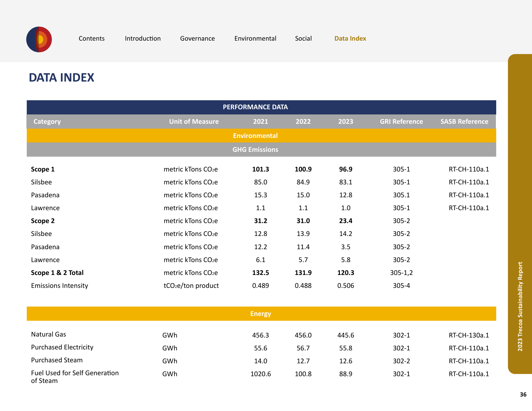Select the highlighted Data Index tab
This screenshot has width=532, height=411.
(350, 38)
